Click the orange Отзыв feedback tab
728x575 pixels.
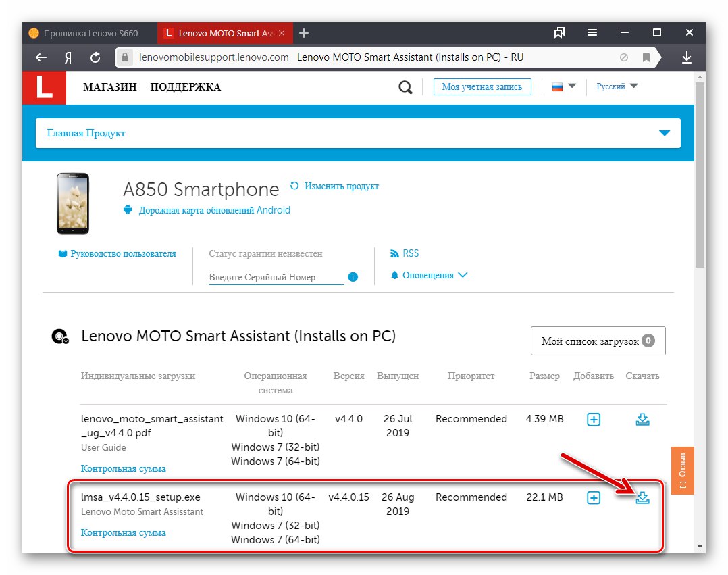683,470
